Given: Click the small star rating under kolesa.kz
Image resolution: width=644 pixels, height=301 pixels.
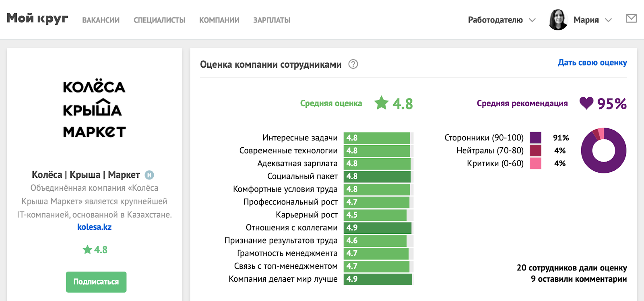Looking at the screenshot, I should point(95,250).
